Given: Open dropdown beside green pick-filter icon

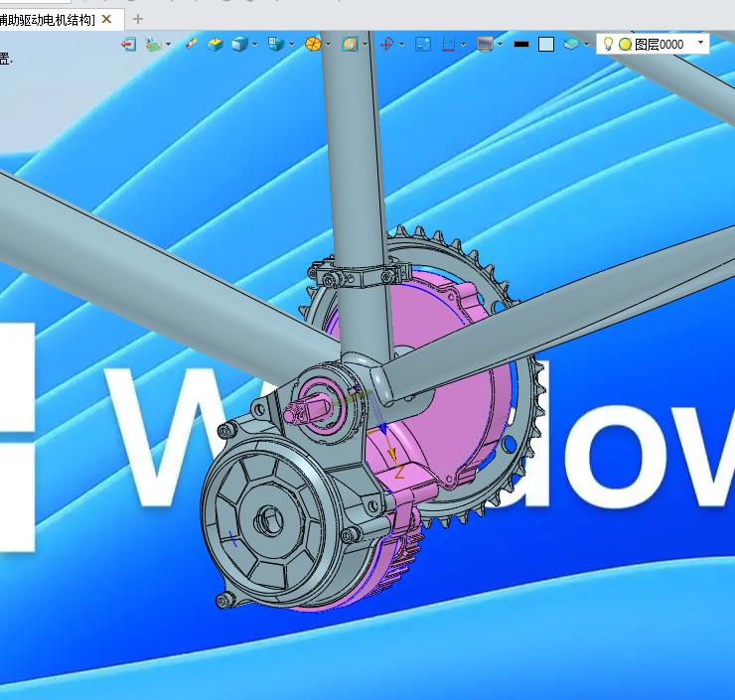Looking at the screenshot, I should (169, 45).
